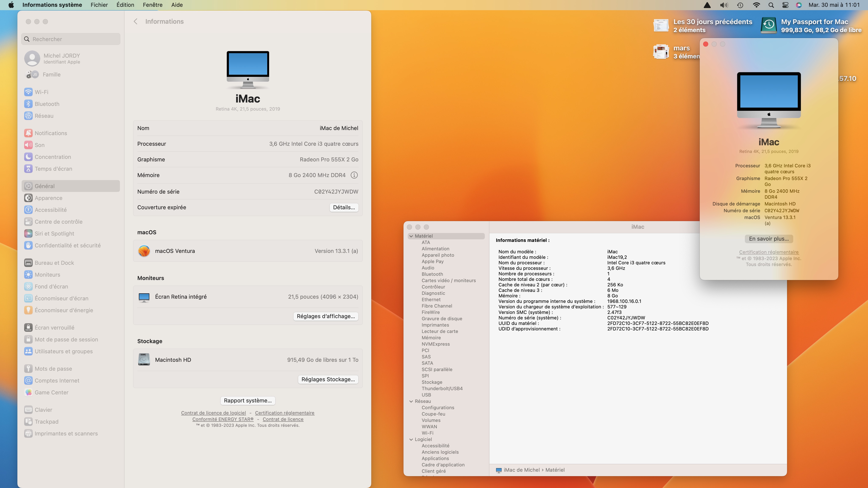Select Fond d'écran settings
Image resolution: width=868 pixels, height=488 pixels.
[x=51, y=287]
